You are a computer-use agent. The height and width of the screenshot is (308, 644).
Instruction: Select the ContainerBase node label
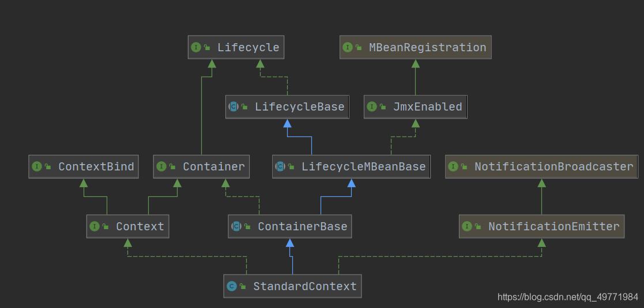coord(303,226)
